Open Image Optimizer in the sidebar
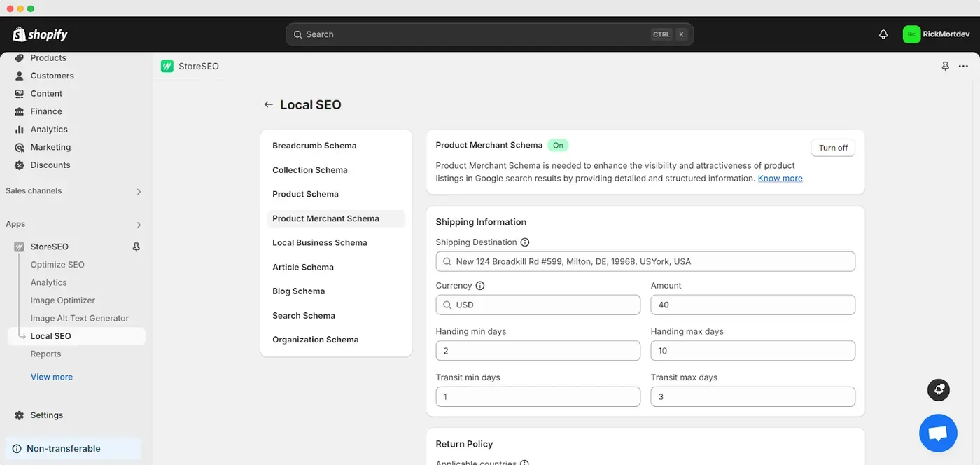 63,300
